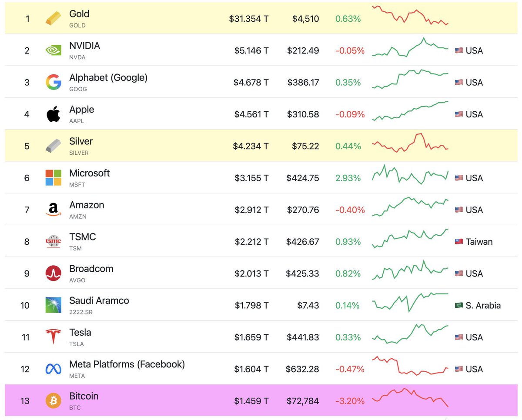The image size is (522, 420).
Task: Click the NVIDIA logo icon
Action: pos(54,50)
